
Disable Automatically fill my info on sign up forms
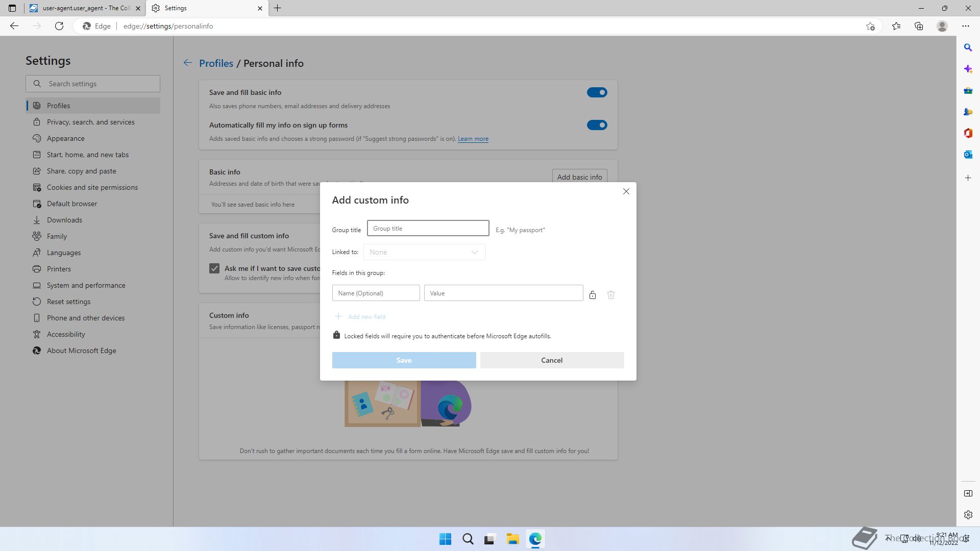pos(597,125)
